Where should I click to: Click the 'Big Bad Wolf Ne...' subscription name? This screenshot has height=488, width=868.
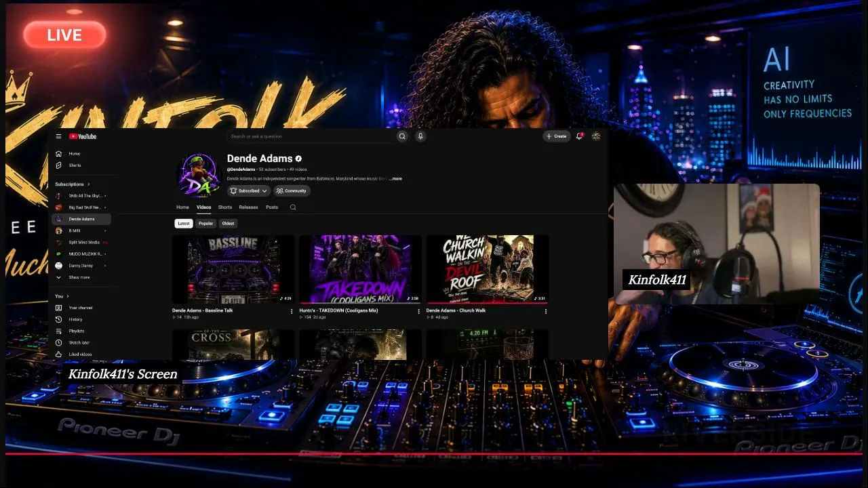click(x=85, y=207)
